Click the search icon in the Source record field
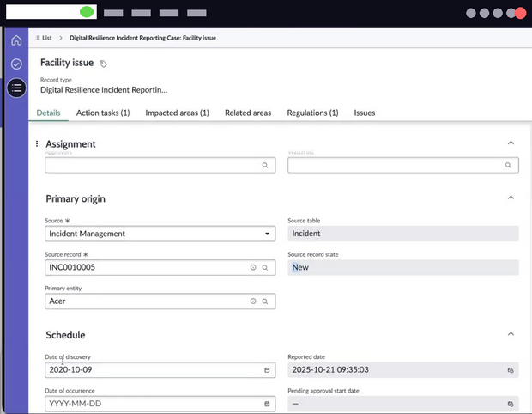Image resolution: width=532 pixels, height=414 pixels. tap(265, 268)
